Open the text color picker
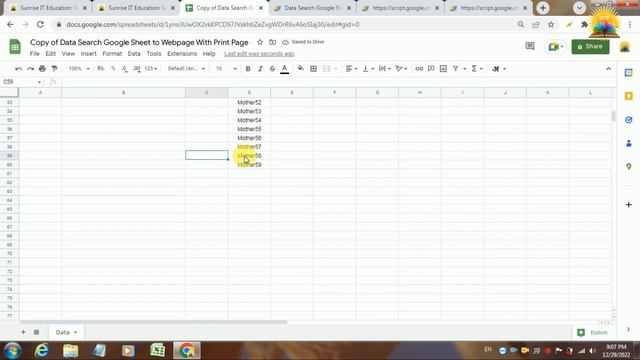 pyautogui.click(x=284, y=69)
